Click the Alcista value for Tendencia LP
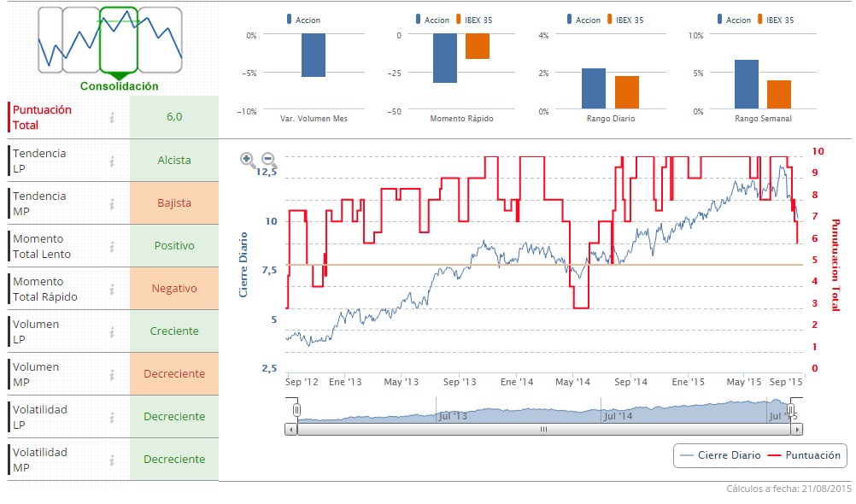This screenshot has height=504, width=856. click(x=174, y=161)
